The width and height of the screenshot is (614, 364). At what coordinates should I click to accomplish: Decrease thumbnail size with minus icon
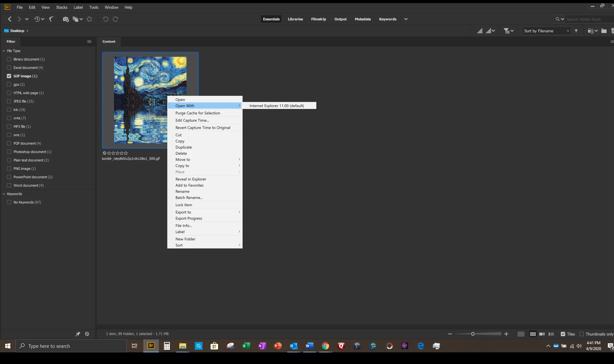coord(450,334)
